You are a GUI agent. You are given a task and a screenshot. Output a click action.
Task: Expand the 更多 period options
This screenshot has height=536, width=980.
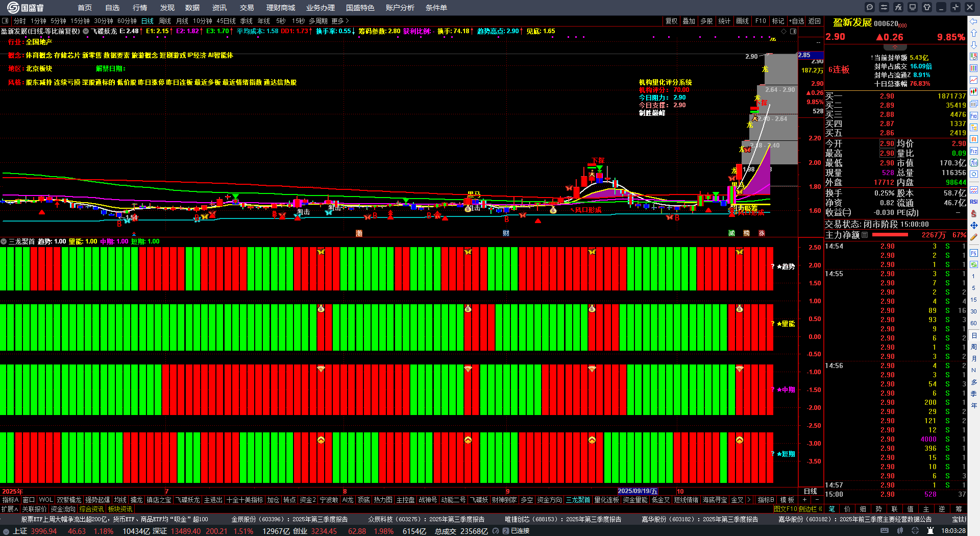[340, 21]
